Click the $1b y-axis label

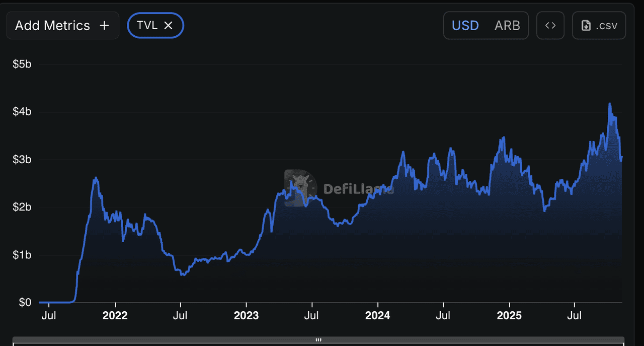[22, 255]
